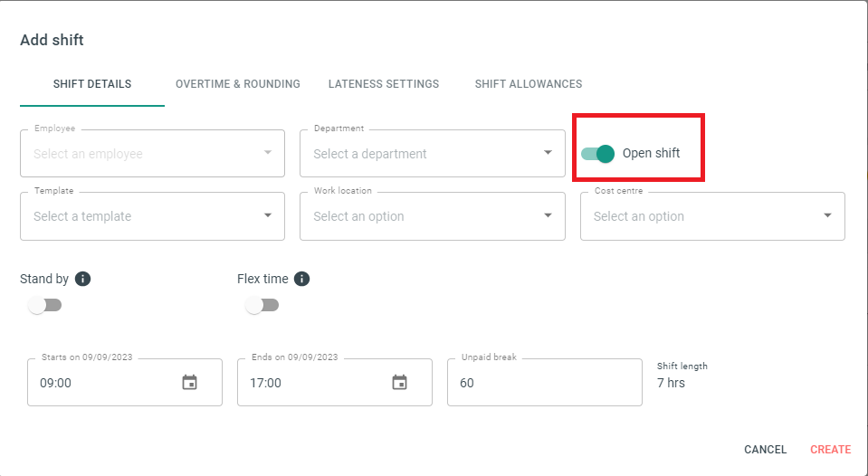The height and width of the screenshot is (476, 868).
Task: Click the Unpaid break input field
Action: (545, 383)
